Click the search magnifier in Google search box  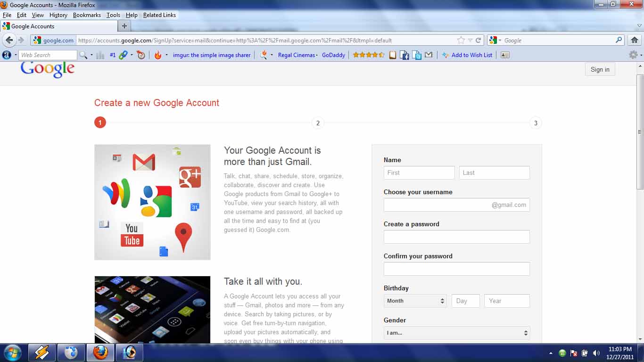pos(619,40)
